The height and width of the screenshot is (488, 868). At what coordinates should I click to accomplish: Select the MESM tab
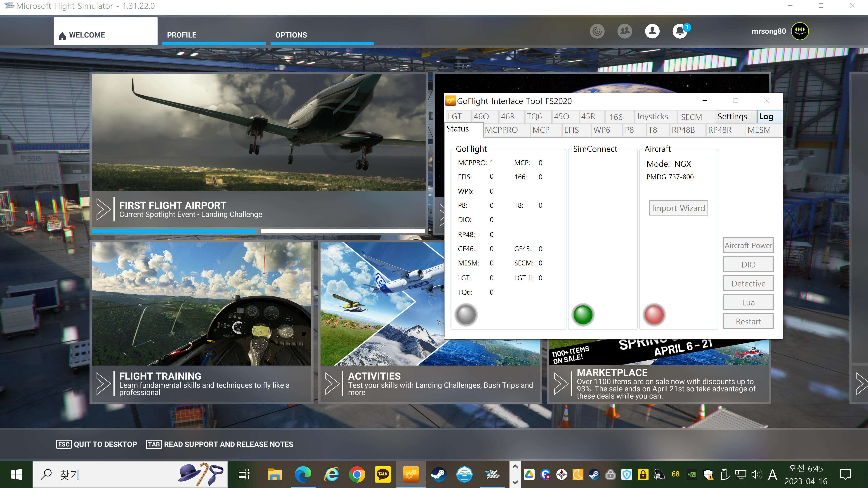click(x=764, y=130)
